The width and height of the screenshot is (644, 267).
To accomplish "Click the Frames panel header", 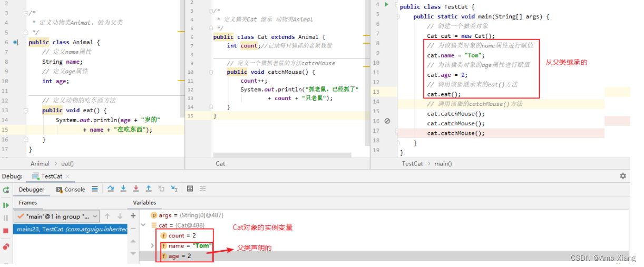I will 28,203.
